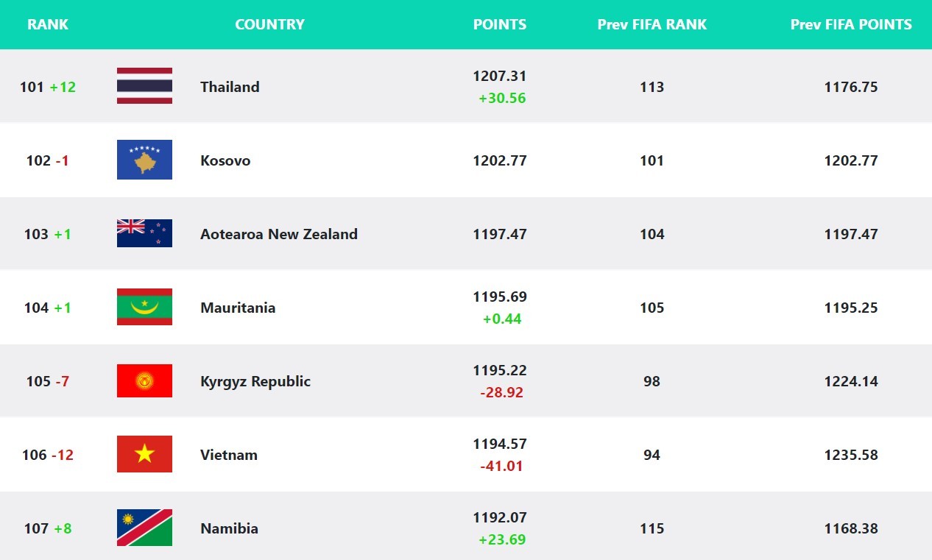This screenshot has width=932, height=560.
Task: Open the Kosovo country name
Action: 225,160
